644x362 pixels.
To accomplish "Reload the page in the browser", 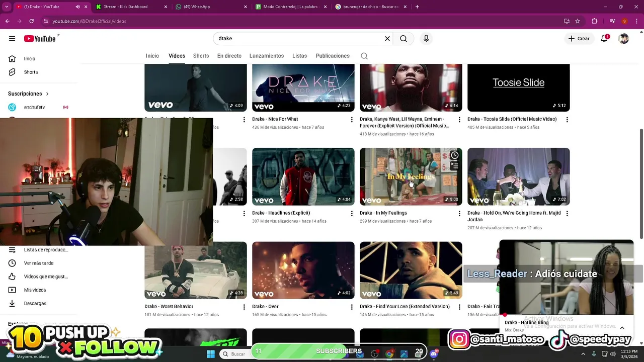I will point(31,21).
